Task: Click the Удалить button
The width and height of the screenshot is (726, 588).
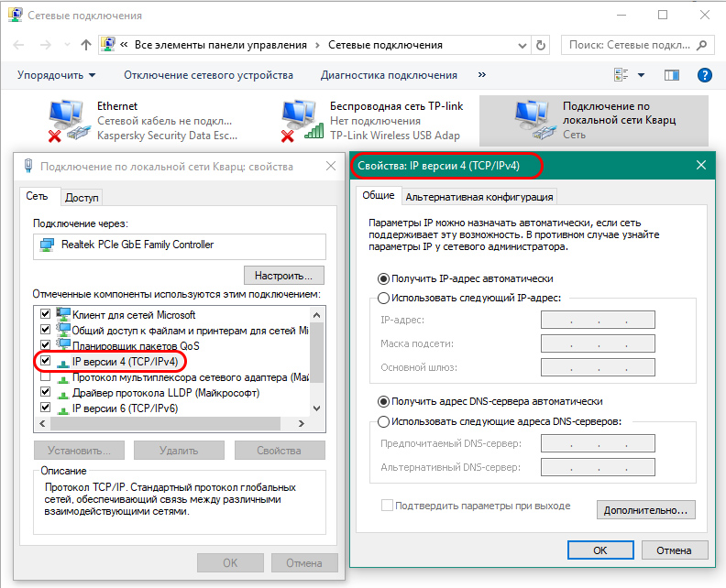Action: [x=179, y=450]
